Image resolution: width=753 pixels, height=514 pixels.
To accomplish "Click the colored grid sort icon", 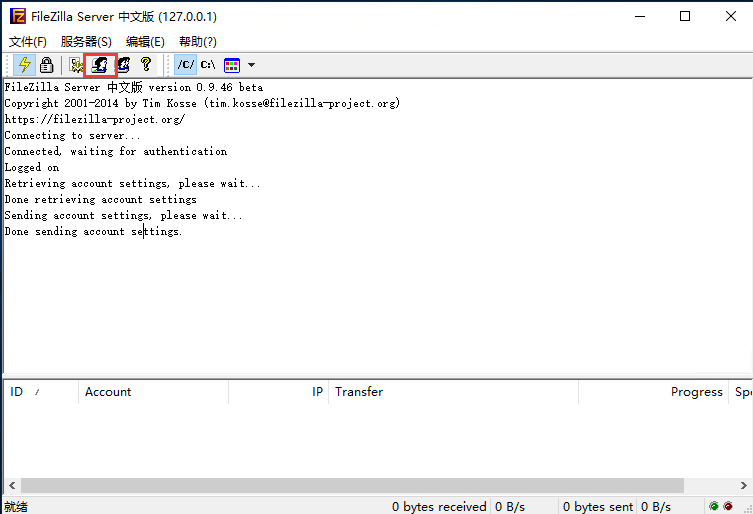I will [x=232, y=65].
